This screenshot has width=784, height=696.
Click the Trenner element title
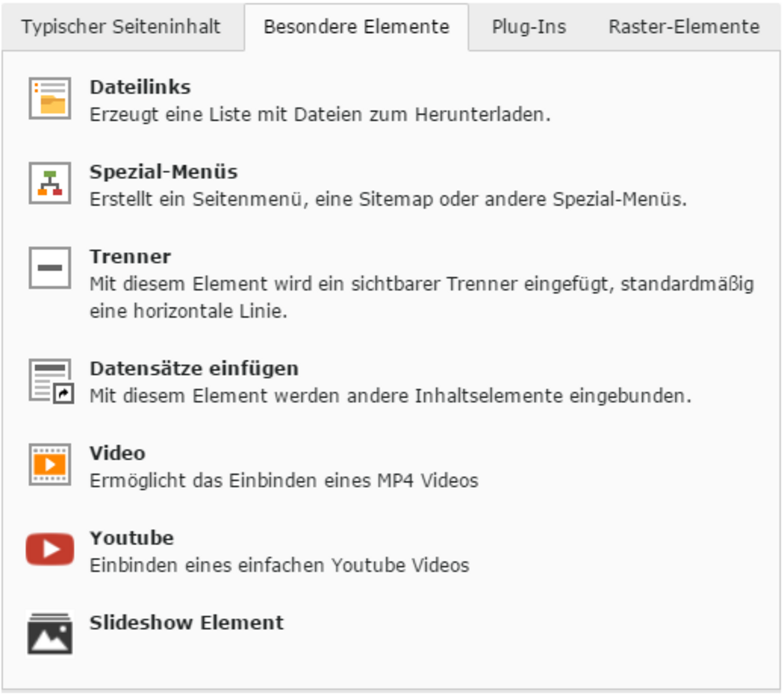click(130, 257)
